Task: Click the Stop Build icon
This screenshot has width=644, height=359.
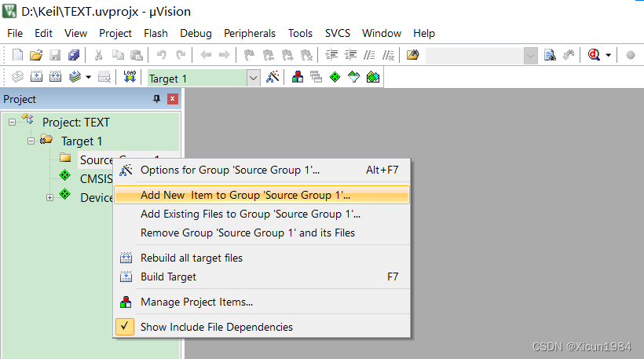Action: (104, 77)
